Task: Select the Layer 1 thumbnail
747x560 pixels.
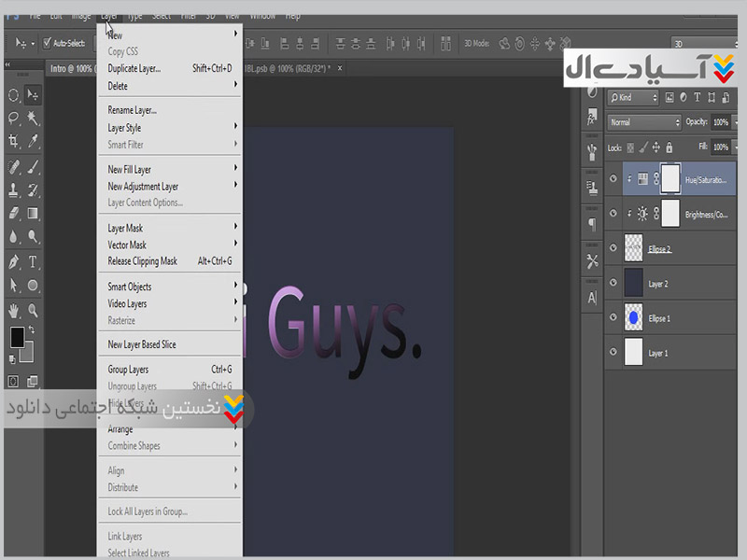Action: pyautogui.click(x=633, y=353)
